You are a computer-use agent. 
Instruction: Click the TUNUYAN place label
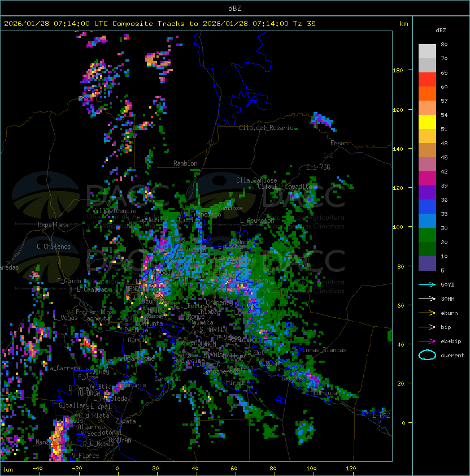[x=120, y=440]
